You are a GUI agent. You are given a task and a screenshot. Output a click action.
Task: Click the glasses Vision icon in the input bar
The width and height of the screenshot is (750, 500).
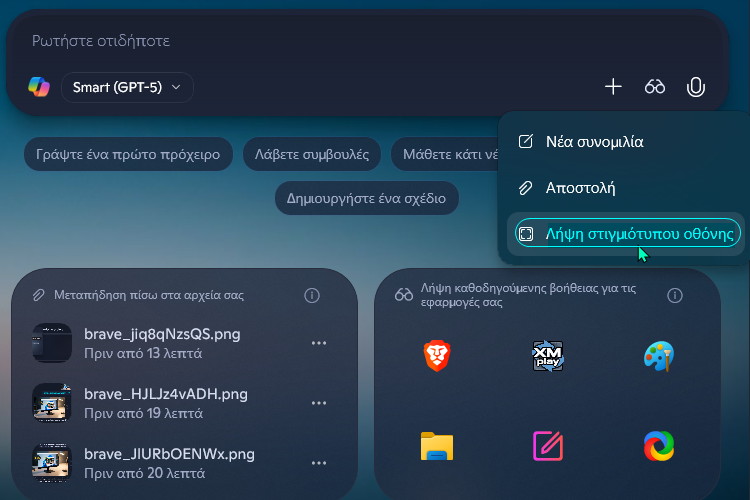click(x=655, y=87)
